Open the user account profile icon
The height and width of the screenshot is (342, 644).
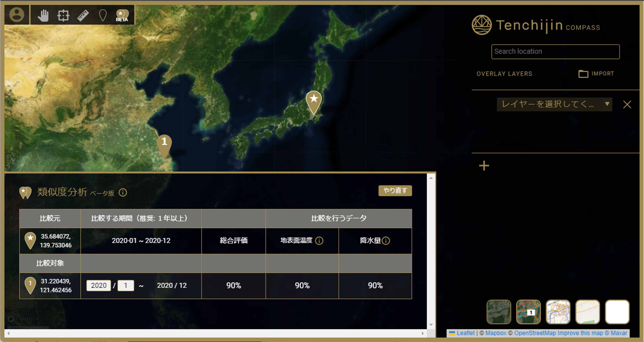pyautogui.click(x=17, y=15)
